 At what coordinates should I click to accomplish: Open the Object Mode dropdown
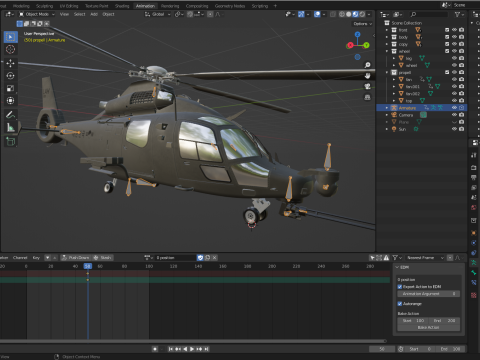pyautogui.click(x=37, y=14)
